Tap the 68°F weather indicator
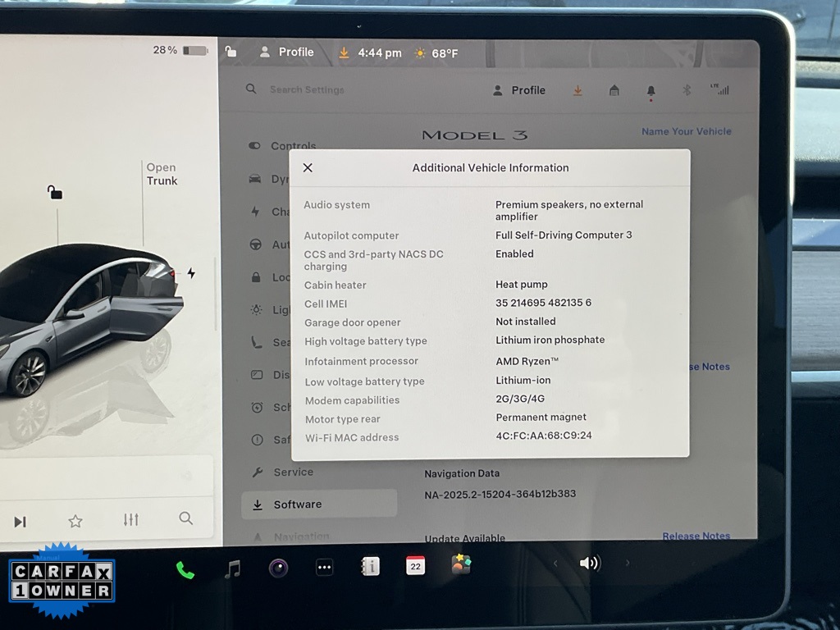The width and height of the screenshot is (840, 630). (x=436, y=53)
